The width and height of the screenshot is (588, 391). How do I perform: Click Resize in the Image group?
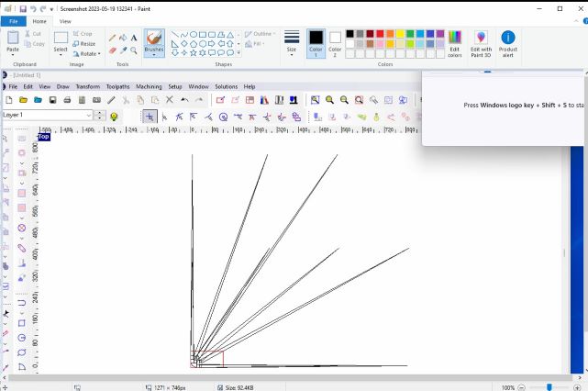pyautogui.click(x=84, y=44)
